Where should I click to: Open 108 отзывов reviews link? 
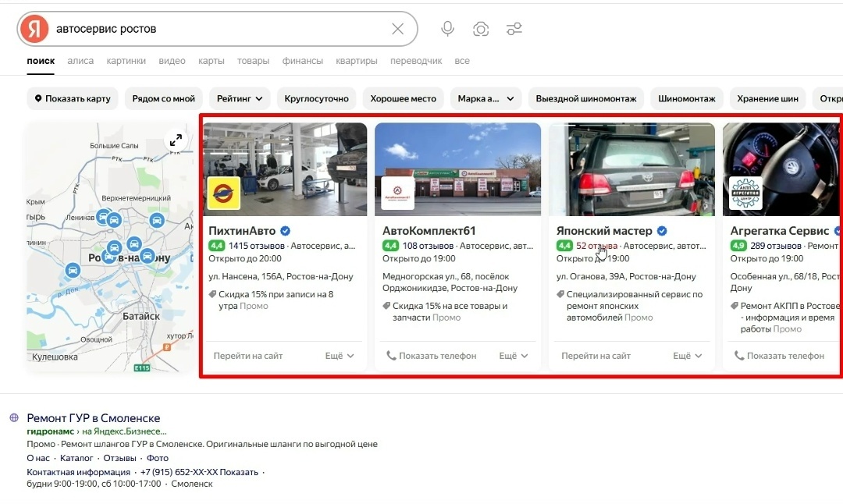click(x=428, y=246)
